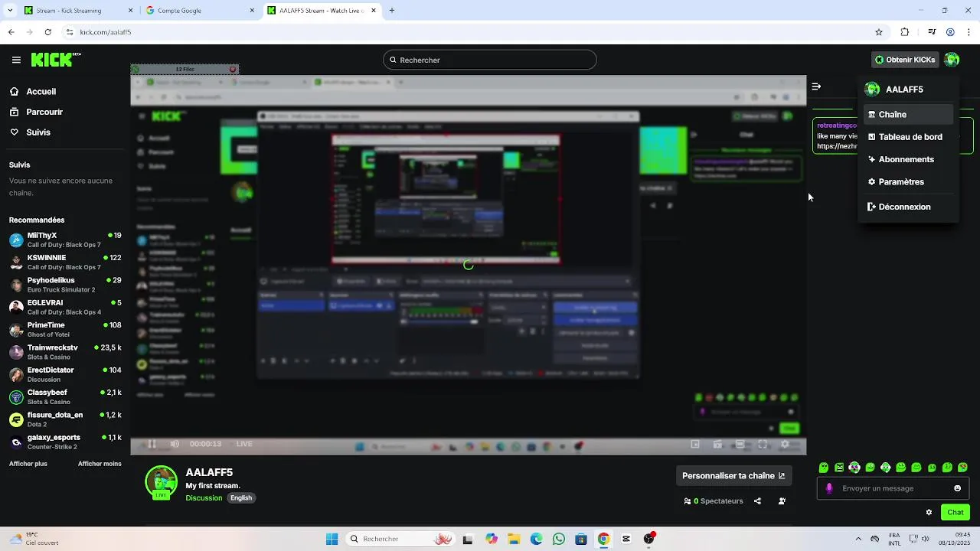Image resolution: width=980 pixels, height=551 pixels.
Task: Focus the Rechercher search box at top
Action: pyautogui.click(x=490, y=60)
